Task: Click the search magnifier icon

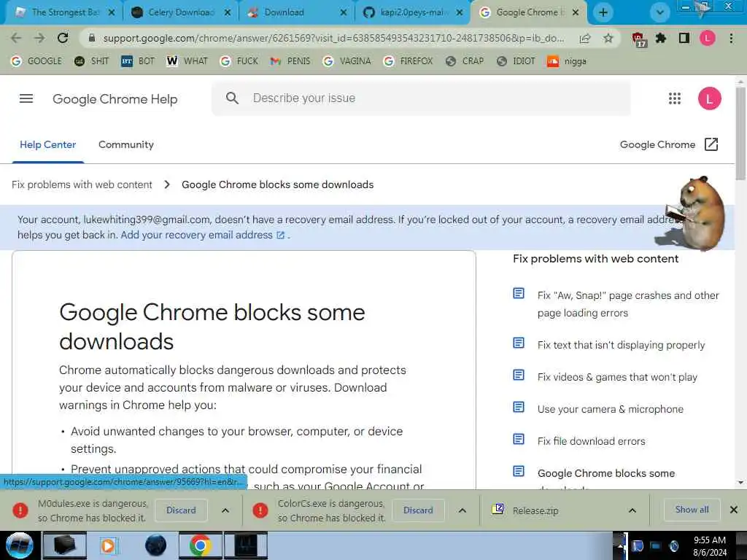Action: (x=232, y=98)
